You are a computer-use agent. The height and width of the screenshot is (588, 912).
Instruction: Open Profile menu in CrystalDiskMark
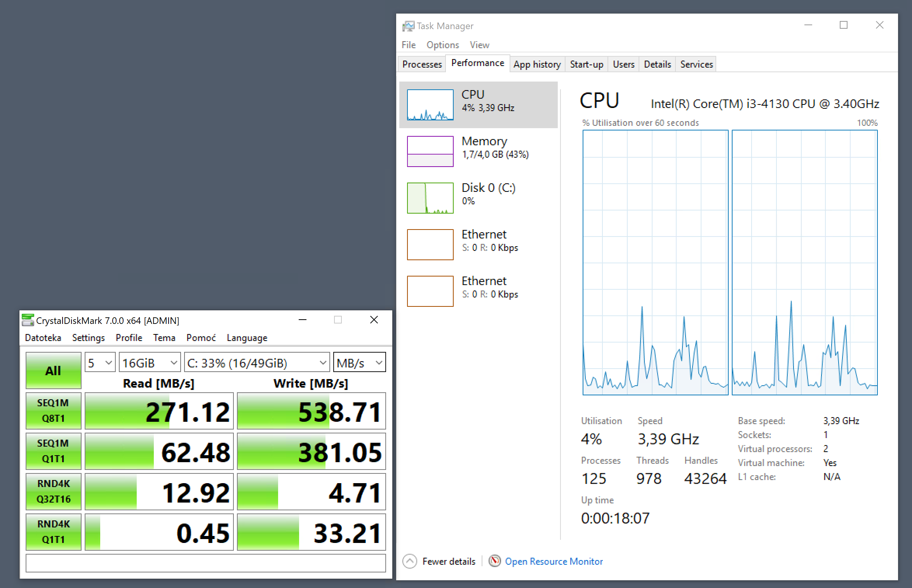129,337
